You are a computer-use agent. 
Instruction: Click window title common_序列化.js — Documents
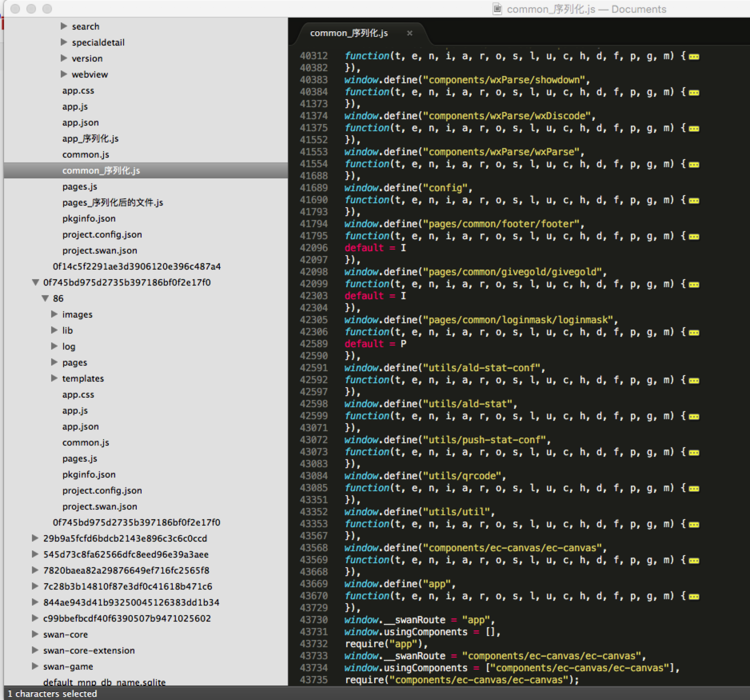[x=586, y=9]
